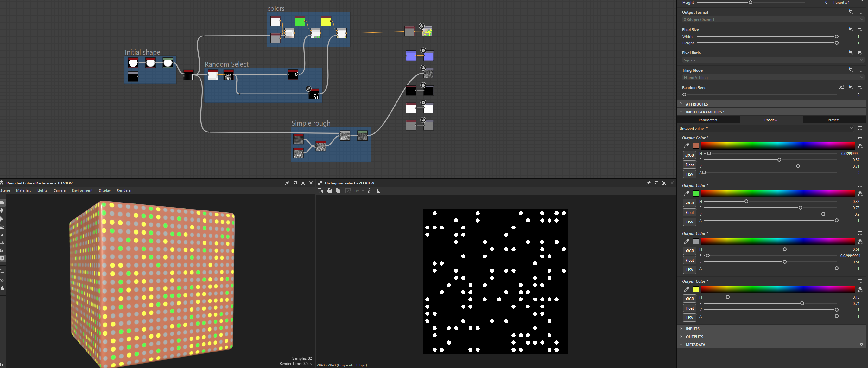
Task: Show image info in the 2D view toolbar
Action: (x=369, y=191)
